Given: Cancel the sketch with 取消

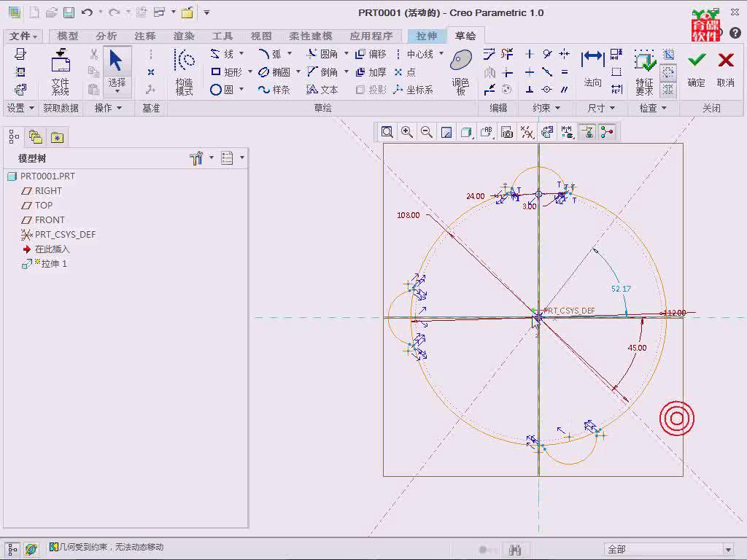Looking at the screenshot, I should [x=726, y=69].
